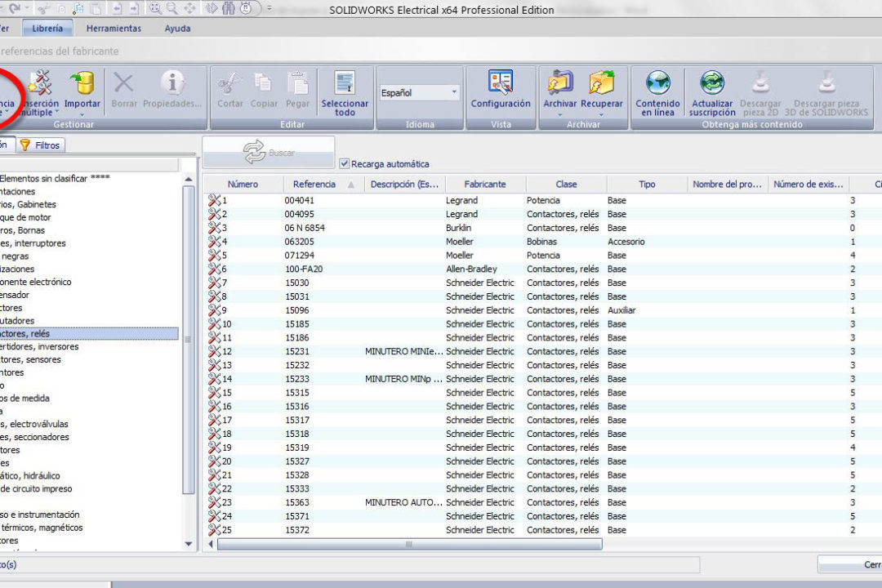This screenshot has width=882, height=588.
Task: Click Descargar pieza 2D icon
Action: [760, 83]
